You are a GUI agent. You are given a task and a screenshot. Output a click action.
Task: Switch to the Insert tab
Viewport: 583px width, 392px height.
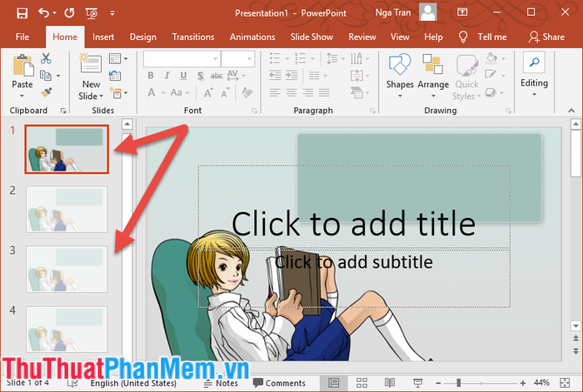pos(103,37)
